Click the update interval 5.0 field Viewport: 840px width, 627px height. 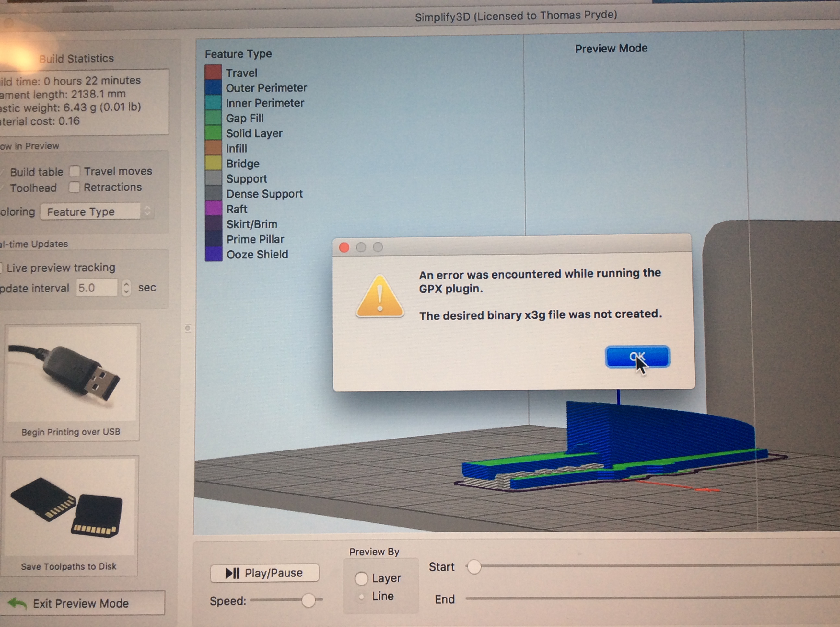click(97, 288)
